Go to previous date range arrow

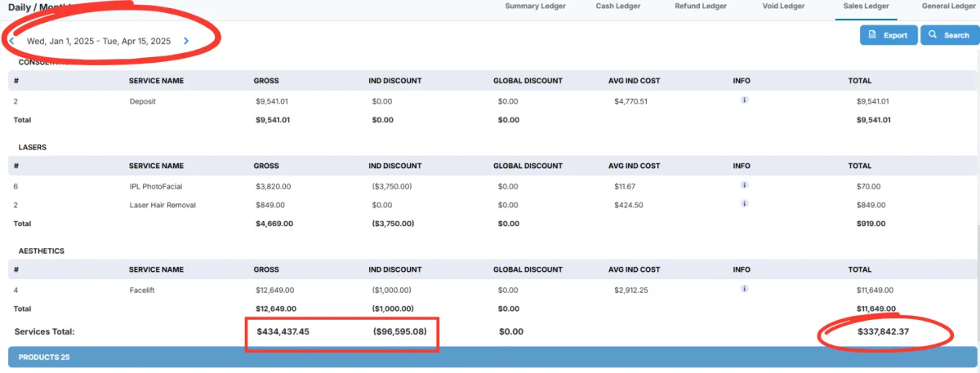click(x=11, y=41)
